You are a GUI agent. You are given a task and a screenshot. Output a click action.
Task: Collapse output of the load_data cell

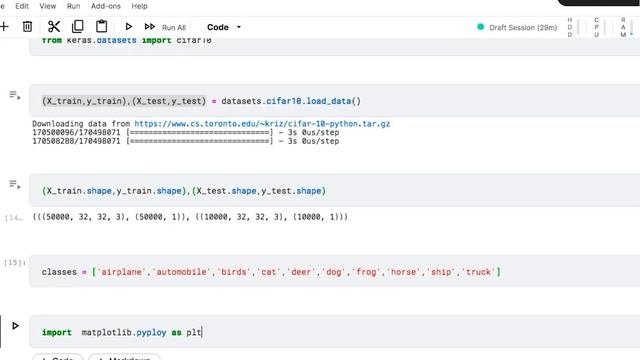click(x=15, y=96)
